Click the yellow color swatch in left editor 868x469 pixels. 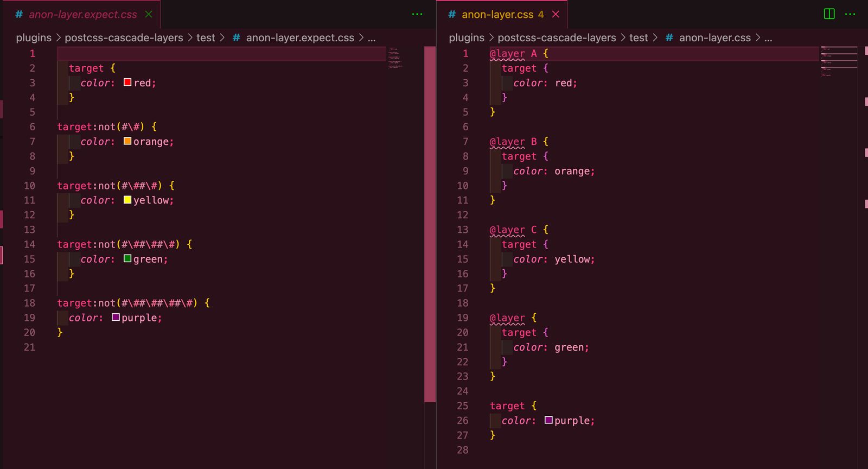[127, 200]
